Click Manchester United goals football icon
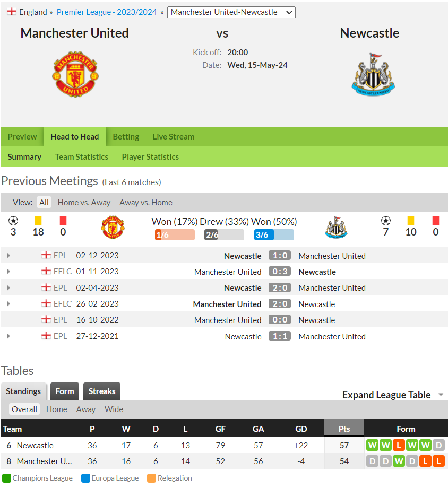The height and width of the screenshot is (488, 448). [13, 221]
